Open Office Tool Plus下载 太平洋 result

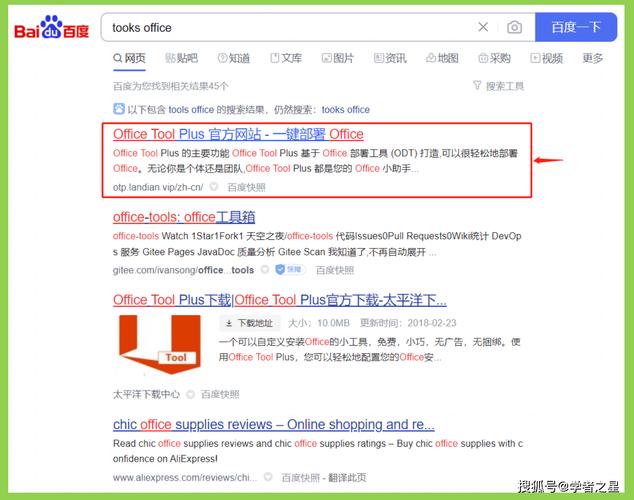click(x=280, y=300)
